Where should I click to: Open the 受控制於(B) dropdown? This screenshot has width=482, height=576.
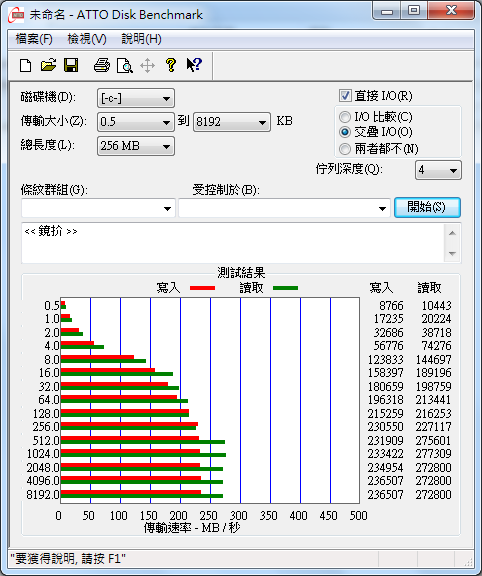pyautogui.click(x=284, y=208)
